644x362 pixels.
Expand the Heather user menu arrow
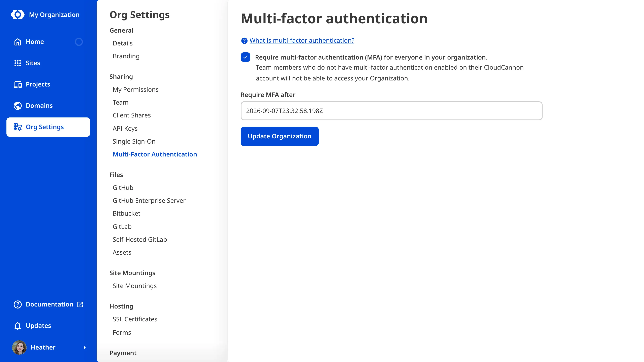click(x=85, y=347)
